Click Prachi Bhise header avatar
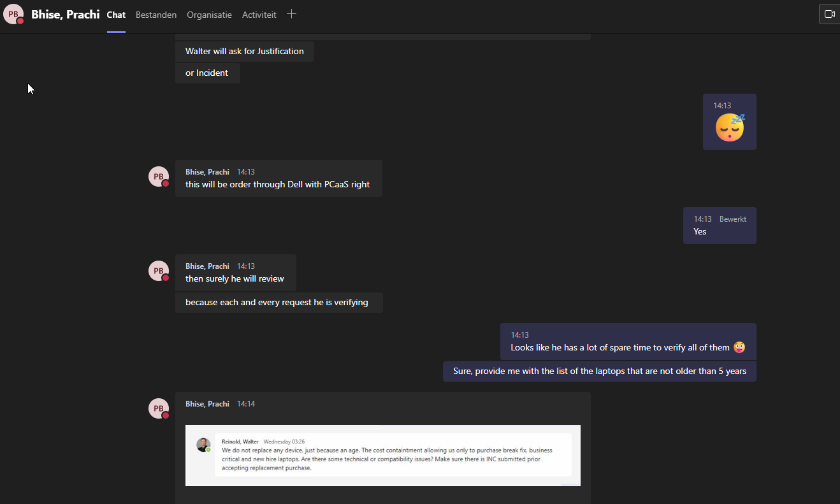This screenshot has width=840, height=504. [x=13, y=14]
